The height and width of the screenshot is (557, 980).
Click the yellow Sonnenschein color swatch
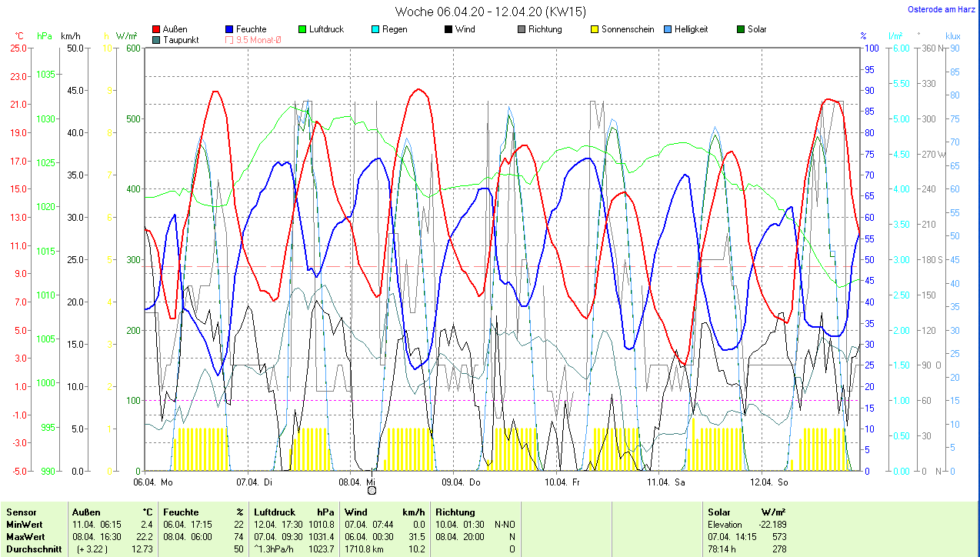tap(595, 29)
